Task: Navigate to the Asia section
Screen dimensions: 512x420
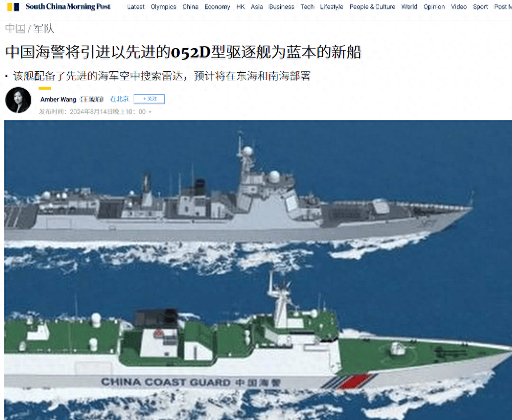Action: pos(256,7)
